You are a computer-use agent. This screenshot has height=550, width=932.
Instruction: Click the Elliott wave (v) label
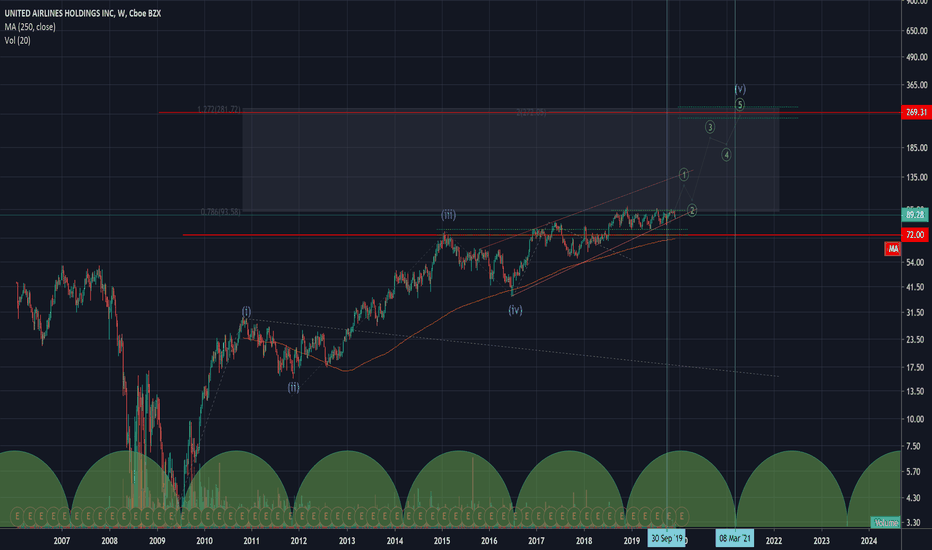[739, 89]
